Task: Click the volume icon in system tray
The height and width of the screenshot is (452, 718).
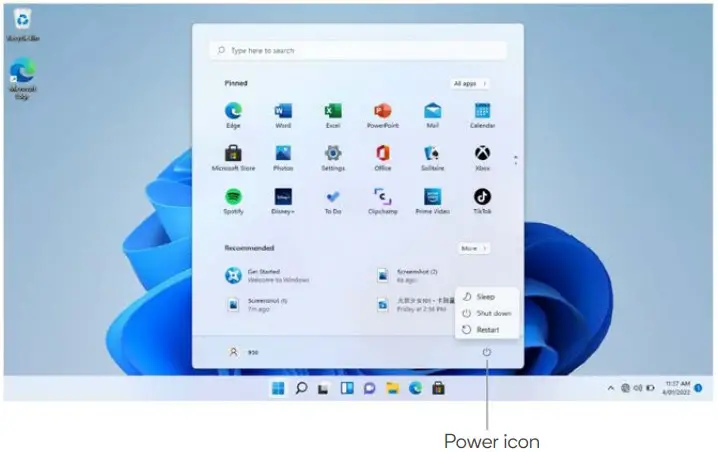Action: tap(637, 388)
